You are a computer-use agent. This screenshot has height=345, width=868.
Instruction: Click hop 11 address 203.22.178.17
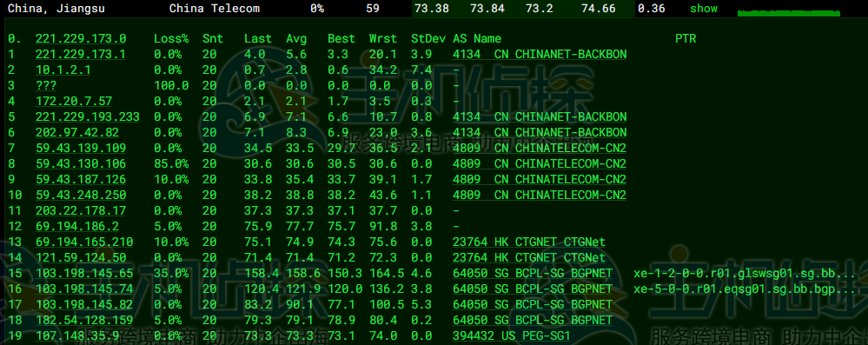tap(80, 211)
